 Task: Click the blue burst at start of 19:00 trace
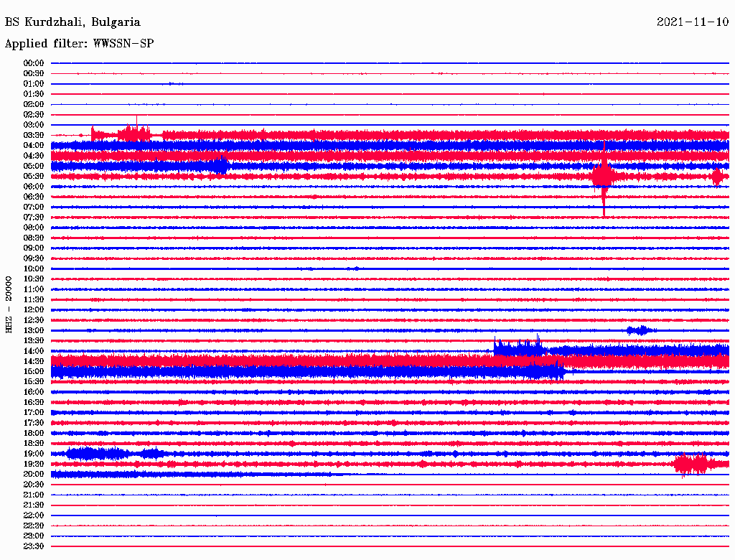90,453
